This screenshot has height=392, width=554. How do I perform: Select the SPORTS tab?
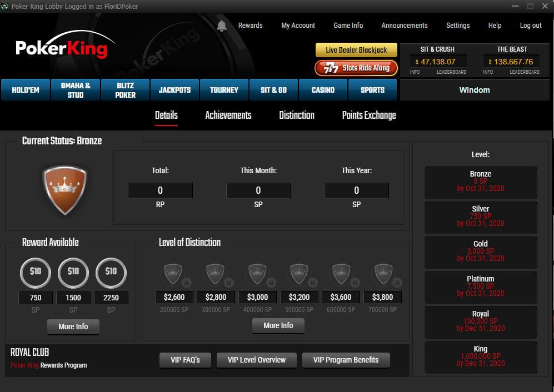[x=372, y=90]
